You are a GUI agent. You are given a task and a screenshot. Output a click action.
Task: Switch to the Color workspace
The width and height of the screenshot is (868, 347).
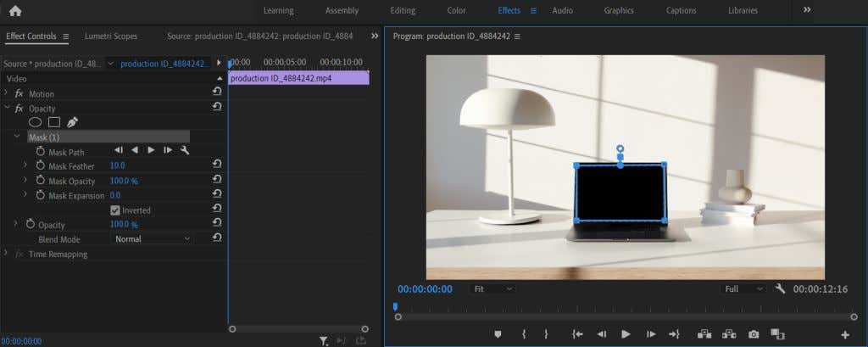456,11
